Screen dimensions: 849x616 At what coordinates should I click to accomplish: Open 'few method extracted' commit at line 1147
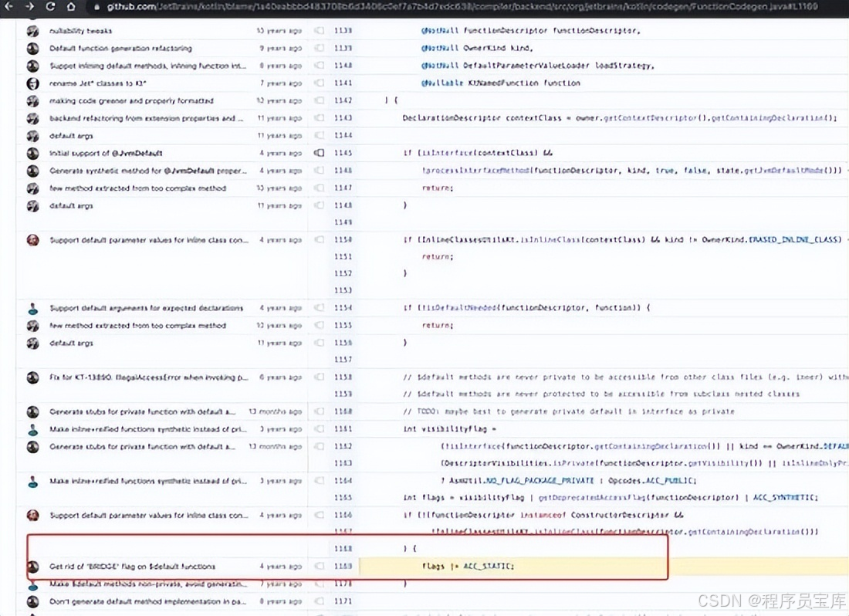138,188
